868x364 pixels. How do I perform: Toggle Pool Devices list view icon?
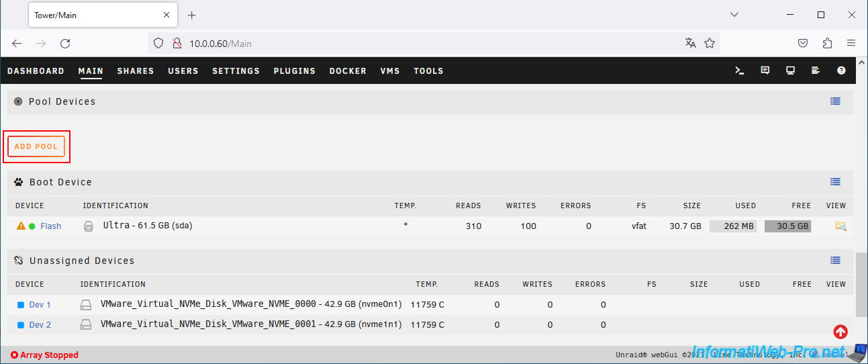click(x=835, y=101)
